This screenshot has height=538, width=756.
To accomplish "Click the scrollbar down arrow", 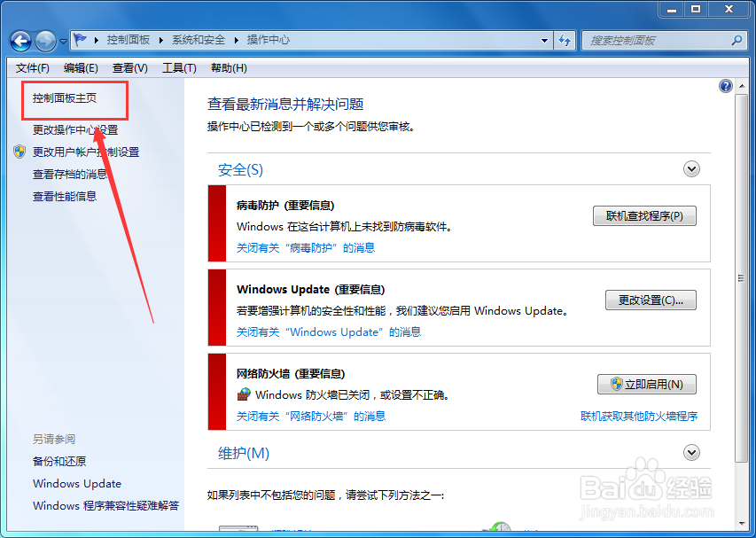I will (741, 524).
